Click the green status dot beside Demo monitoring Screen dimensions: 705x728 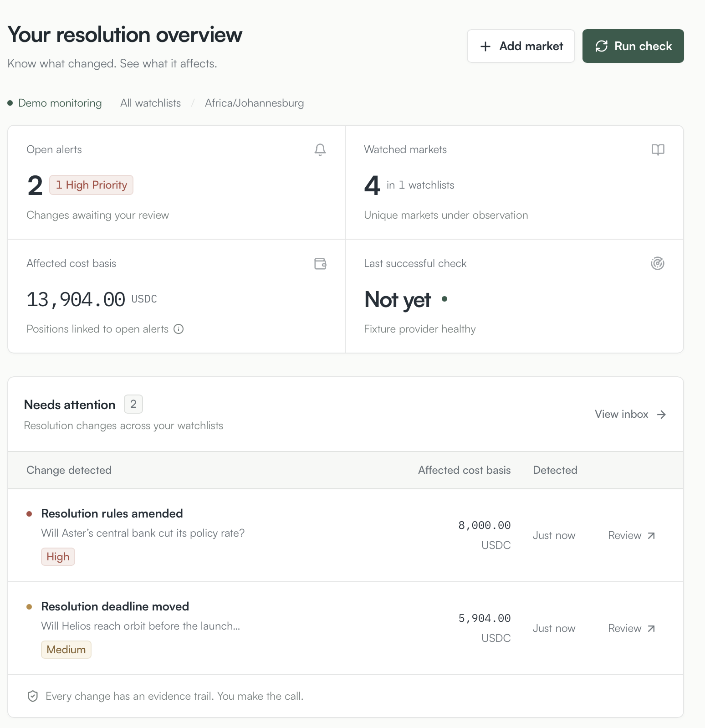tap(10, 103)
